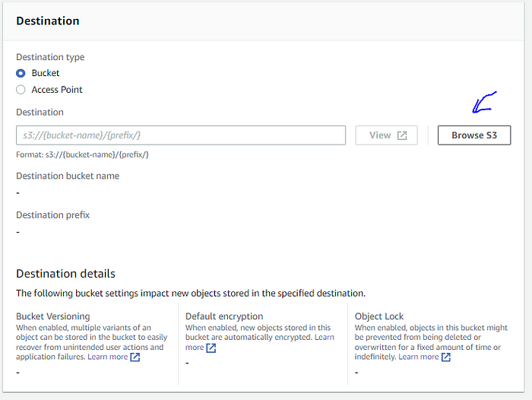The image size is (532, 400).
Task: Click the View button
Action: tap(386, 135)
